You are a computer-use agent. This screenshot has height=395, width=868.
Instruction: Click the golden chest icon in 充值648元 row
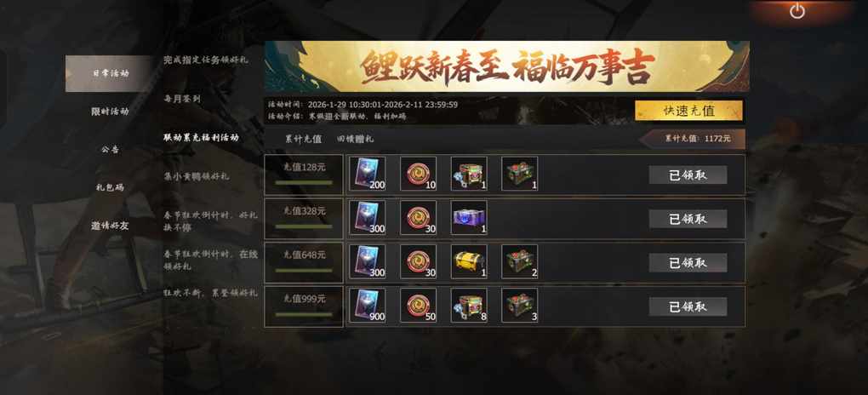pos(469,261)
